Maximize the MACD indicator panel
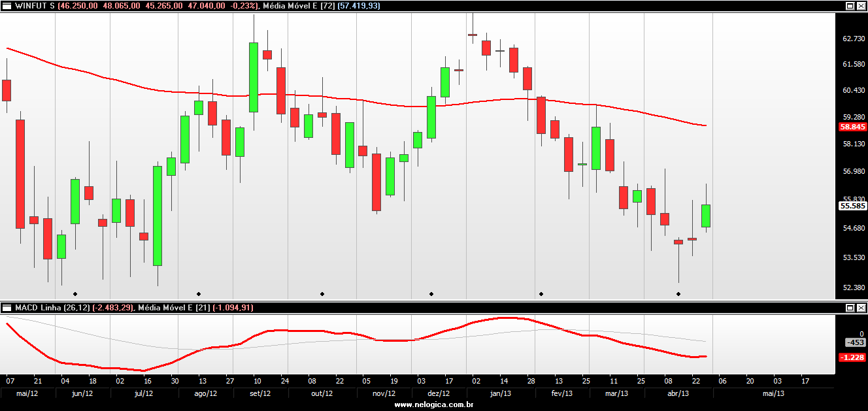Viewport: 868px width, 411px height. [850, 307]
